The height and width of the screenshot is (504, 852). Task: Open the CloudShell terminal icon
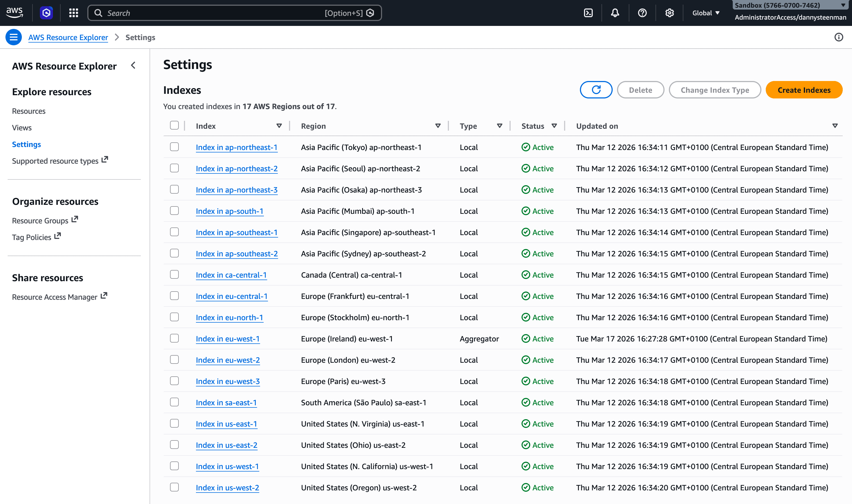point(588,13)
